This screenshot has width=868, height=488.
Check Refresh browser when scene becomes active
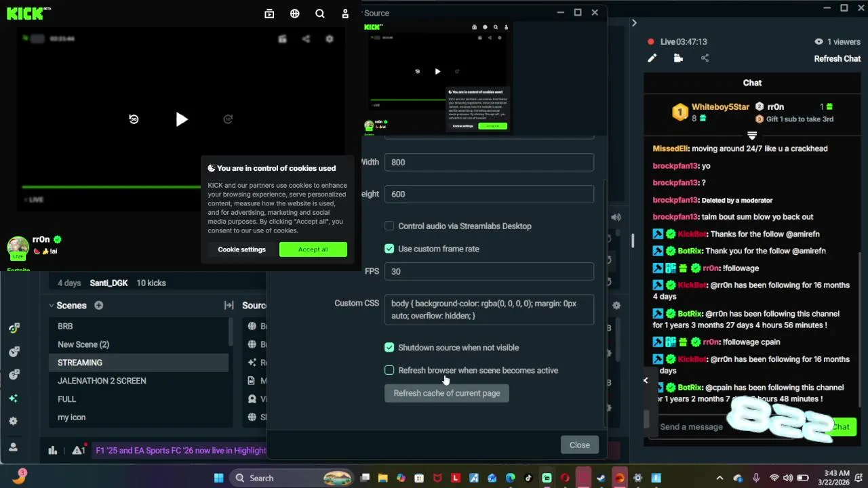pyautogui.click(x=389, y=370)
